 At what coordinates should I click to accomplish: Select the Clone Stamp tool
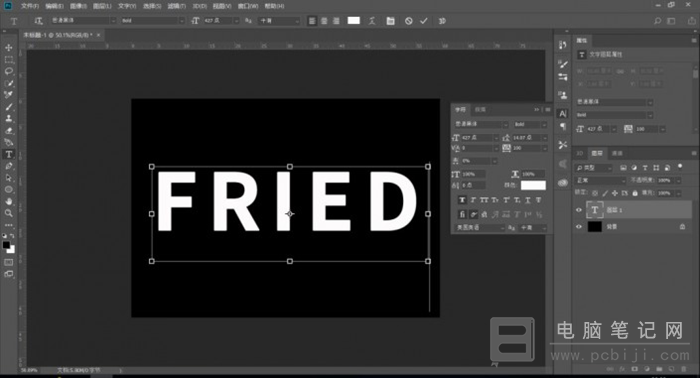8,119
